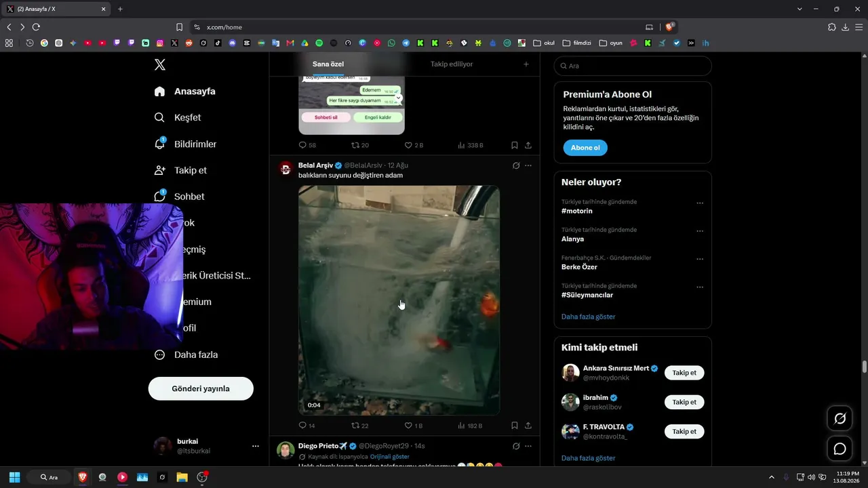Open File Explorer from the taskbar
868x488 pixels.
[182, 477]
